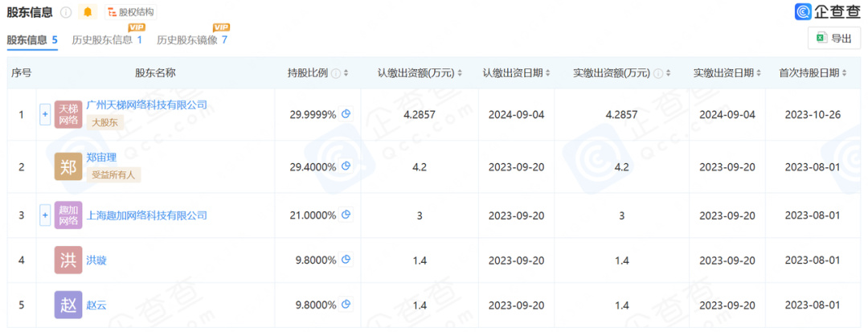Click 2024-09-04 in 认缴出资日期 column
The width and height of the screenshot is (868, 332).
pos(517,115)
